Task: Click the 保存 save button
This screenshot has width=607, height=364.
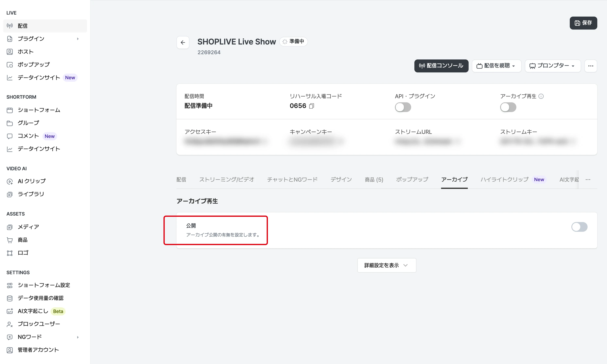Action: 583,23
